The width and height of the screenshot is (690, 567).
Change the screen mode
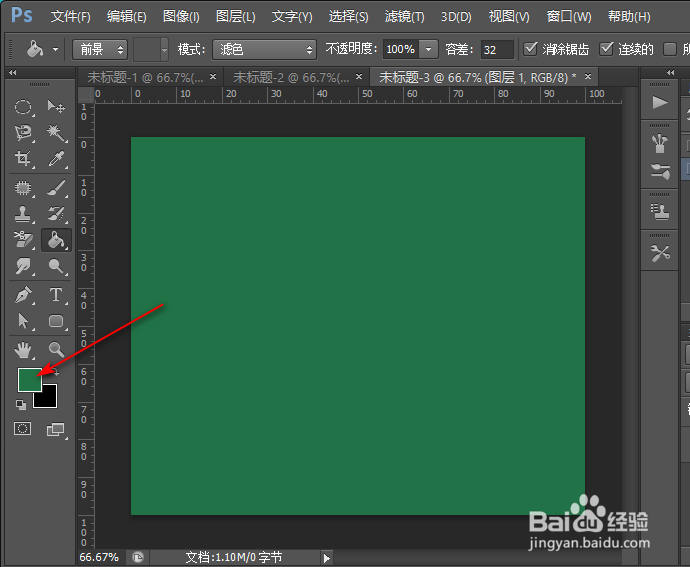pyautogui.click(x=56, y=429)
